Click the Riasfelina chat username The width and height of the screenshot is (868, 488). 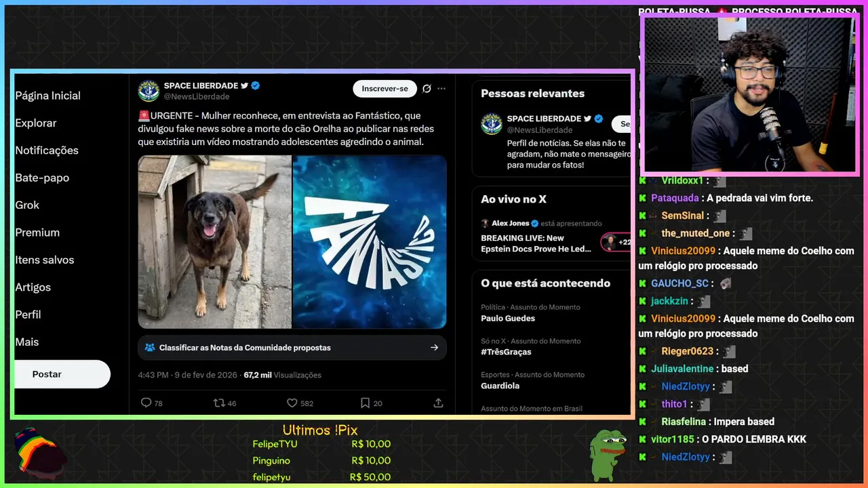click(x=684, y=422)
